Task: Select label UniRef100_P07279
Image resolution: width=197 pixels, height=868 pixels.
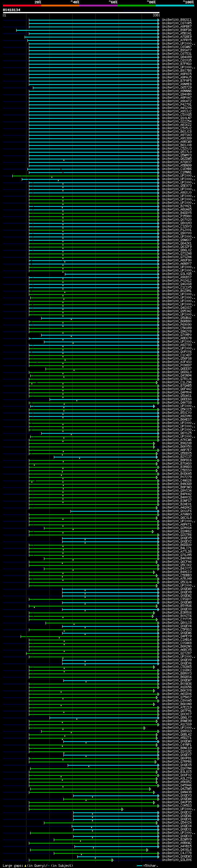Action: click(x=176, y=477)
